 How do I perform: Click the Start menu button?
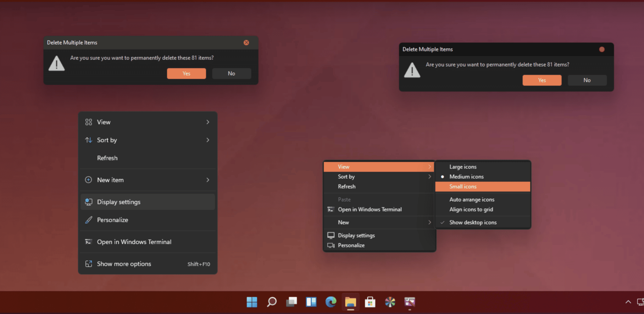pos(251,302)
